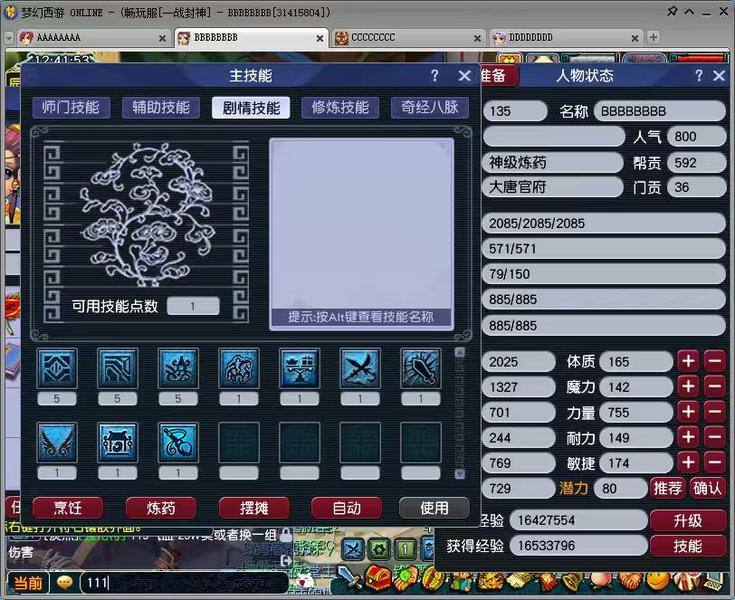Click the pin icon in the title bar

(x=672, y=10)
